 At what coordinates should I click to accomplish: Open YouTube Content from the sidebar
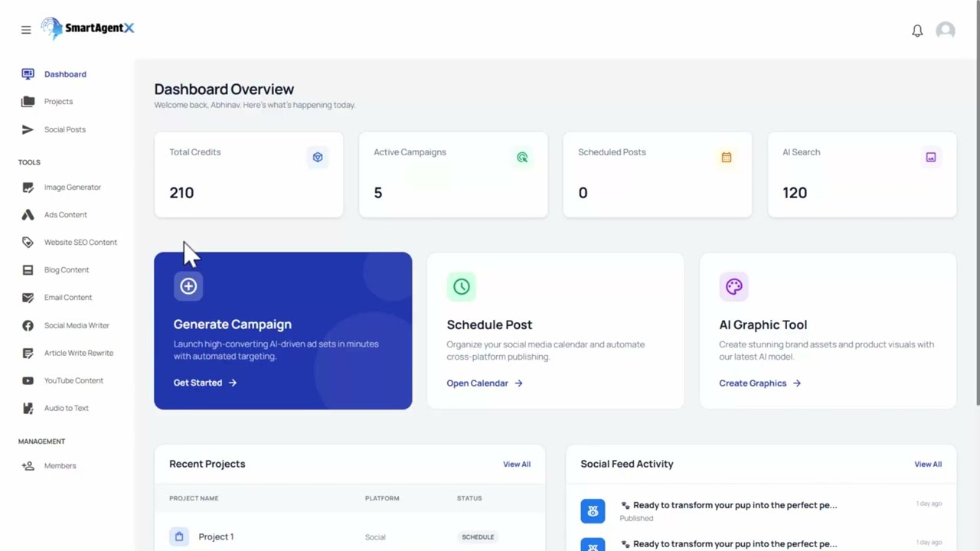[73, 380]
